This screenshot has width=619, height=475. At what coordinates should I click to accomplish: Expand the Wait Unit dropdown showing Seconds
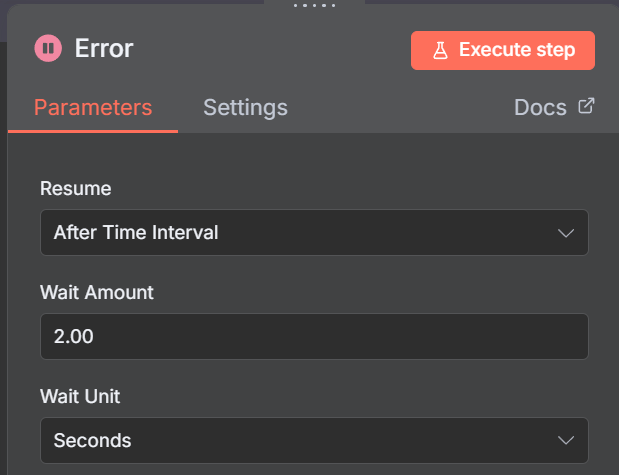(x=314, y=440)
